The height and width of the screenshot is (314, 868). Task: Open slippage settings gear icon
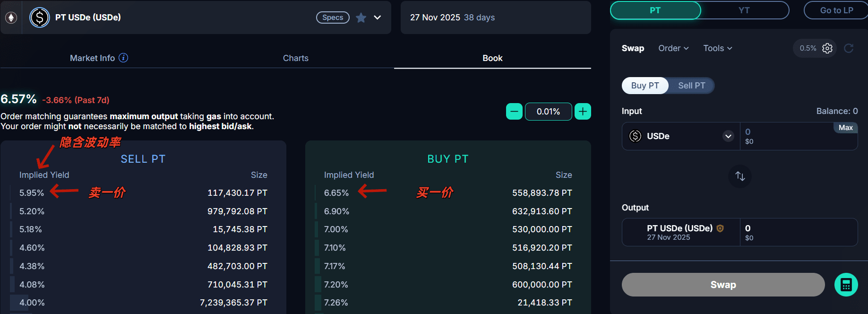[x=827, y=48]
